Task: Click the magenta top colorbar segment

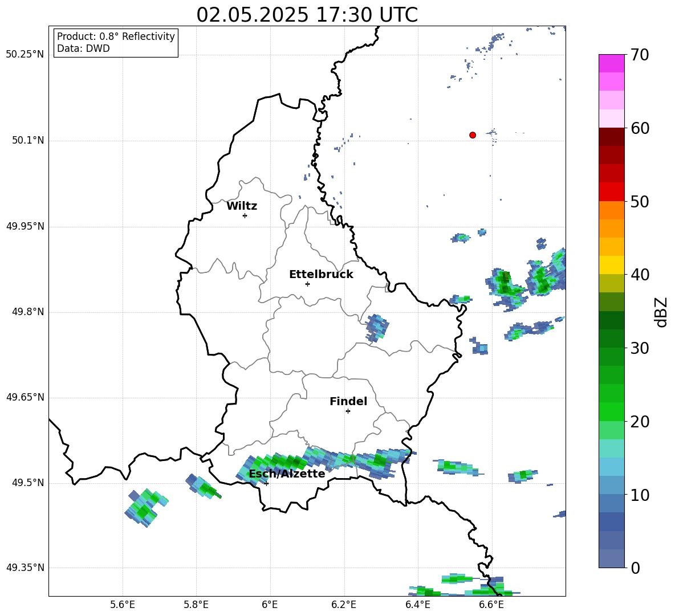Action: point(611,63)
